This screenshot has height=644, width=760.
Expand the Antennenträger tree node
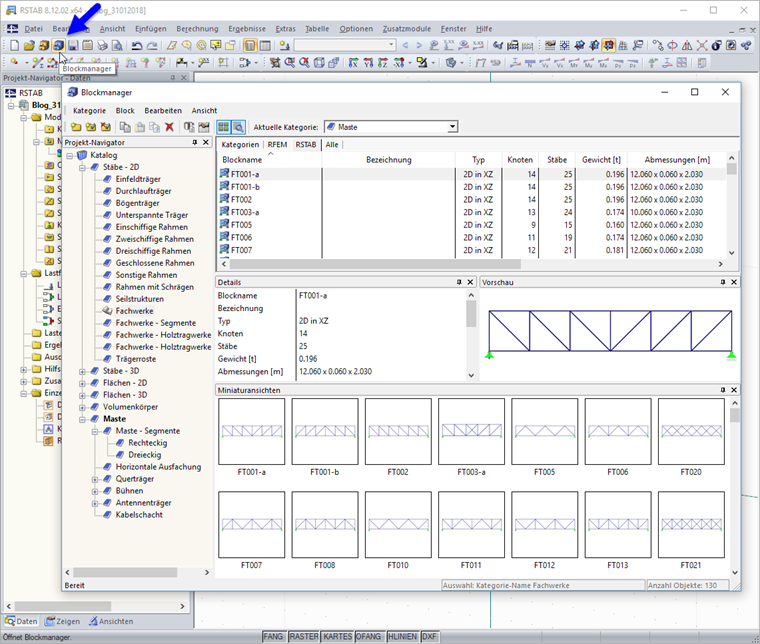tap(96, 502)
